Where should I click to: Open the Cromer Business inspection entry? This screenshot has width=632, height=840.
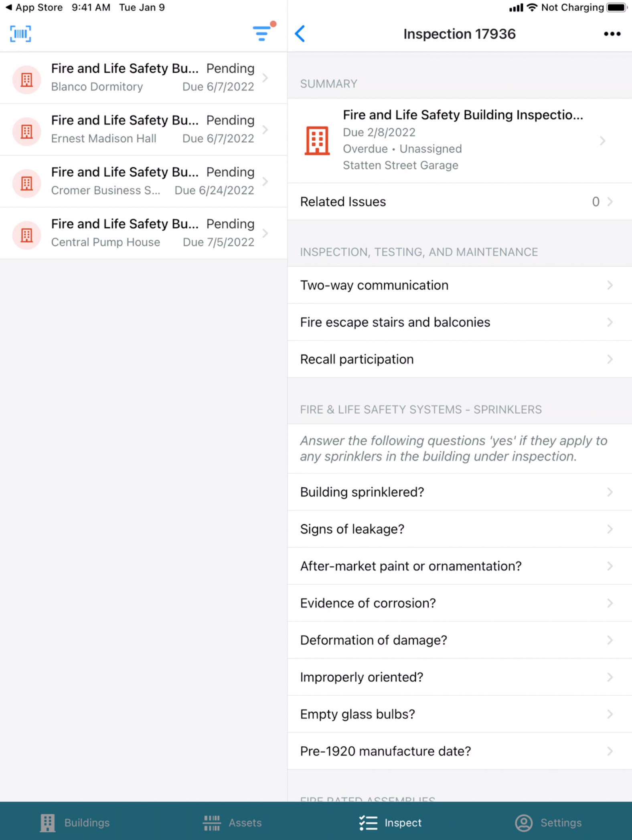pyautogui.click(x=152, y=181)
